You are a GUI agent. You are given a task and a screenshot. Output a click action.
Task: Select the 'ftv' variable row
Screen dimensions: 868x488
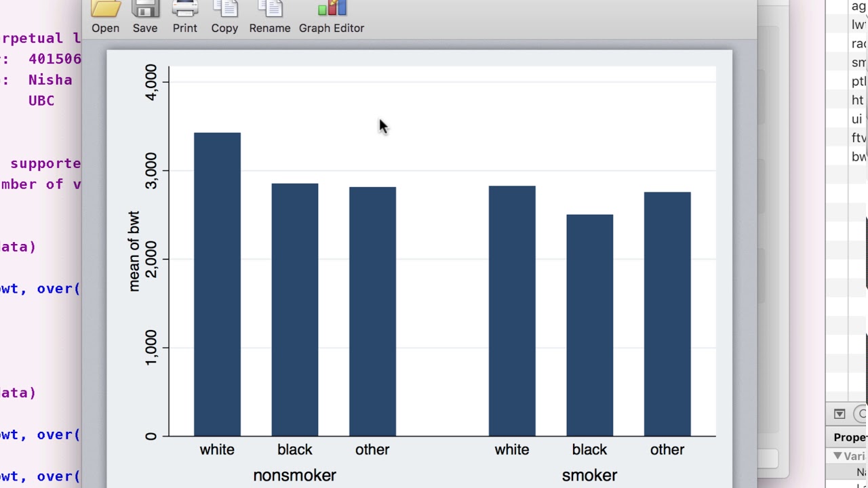[x=858, y=138]
